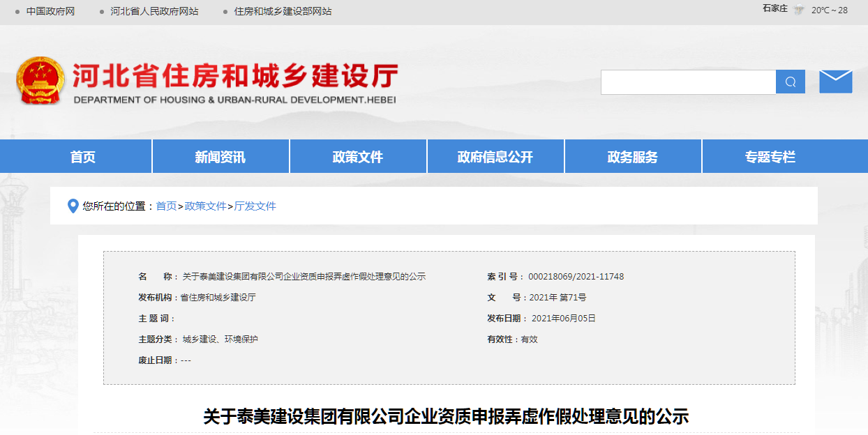This screenshot has height=435, width=868.
Task: Click the location pin icon
Action: (x=73, y=206)
